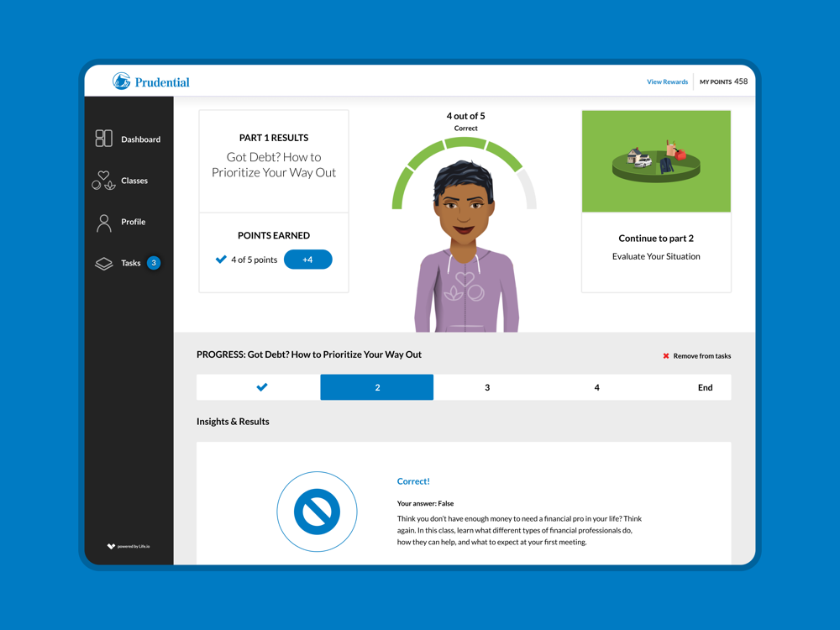Image resolution: width=840 pixels, height=630 pixels.
Task: Open the Dashboard sidebar icon
Action: [x=103, y=139]
